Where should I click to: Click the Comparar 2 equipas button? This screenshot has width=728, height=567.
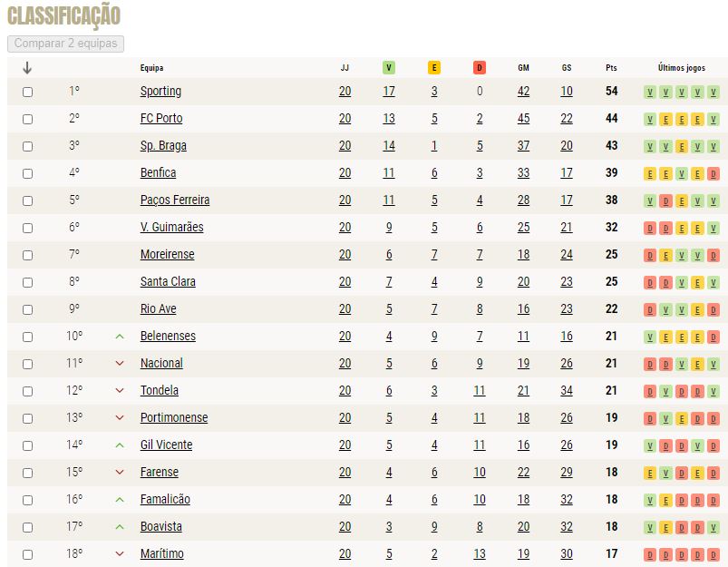pyautogui.click(x=65, y=44)
